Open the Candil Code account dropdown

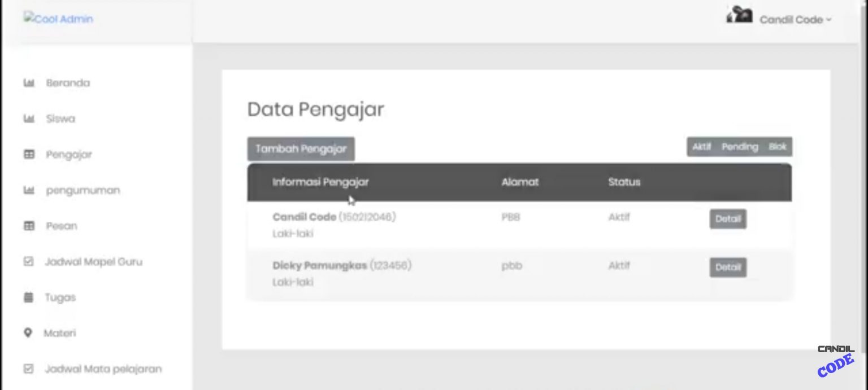pos(793,20)
